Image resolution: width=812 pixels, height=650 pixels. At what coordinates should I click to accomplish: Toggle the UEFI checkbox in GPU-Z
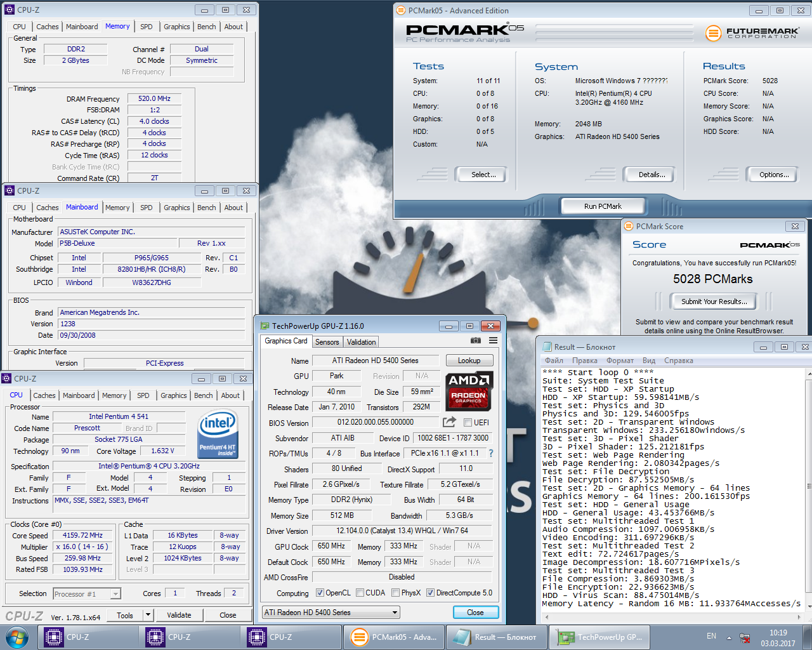[x=468, y=423]
